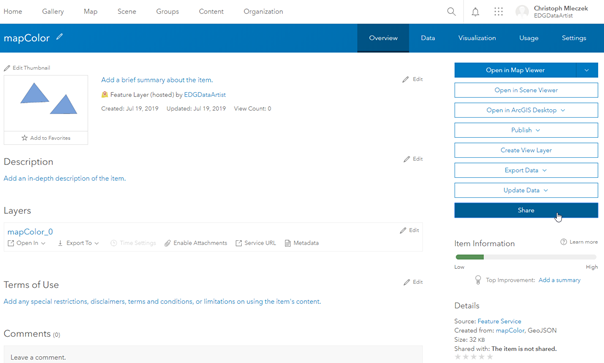Open the mapColor created-from link
The width and height of the screenshot is (604, 363).
510,330
